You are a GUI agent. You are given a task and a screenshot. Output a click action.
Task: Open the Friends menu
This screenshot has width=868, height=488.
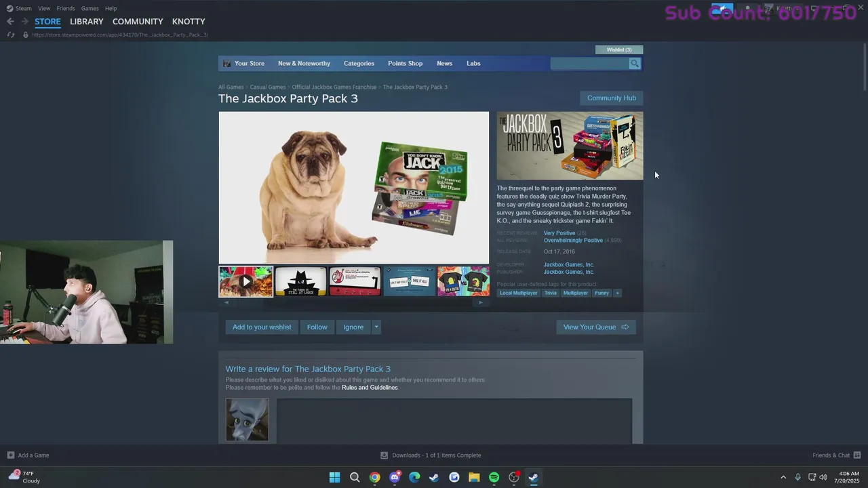(x=66, y=8)
